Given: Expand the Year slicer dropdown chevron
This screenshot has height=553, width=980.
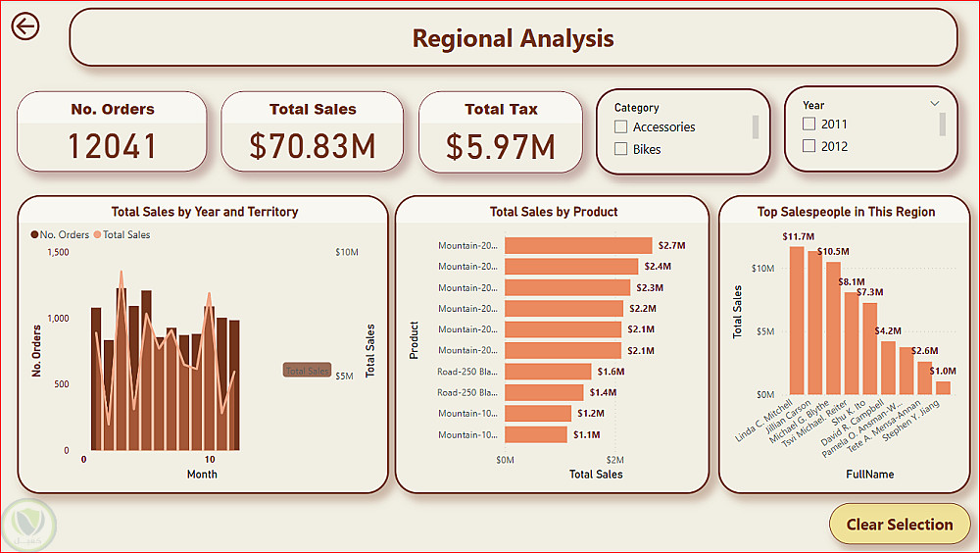Looking at the screenshot, I should click(934, 104).
